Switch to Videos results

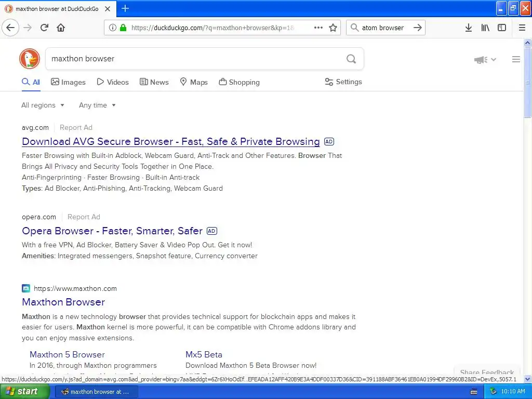[113, 82]
